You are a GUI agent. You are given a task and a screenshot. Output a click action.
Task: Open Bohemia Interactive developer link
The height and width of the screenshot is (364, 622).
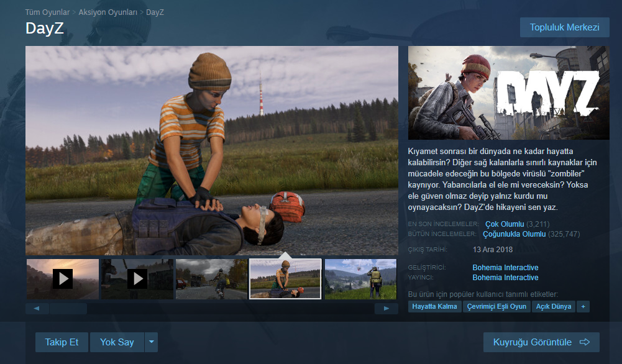coord(505,268)
